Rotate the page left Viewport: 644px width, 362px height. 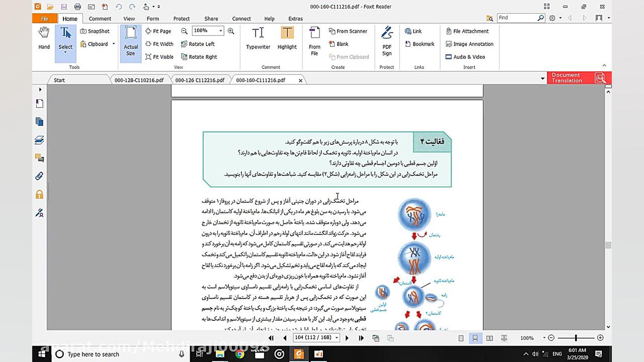(198, 44)
